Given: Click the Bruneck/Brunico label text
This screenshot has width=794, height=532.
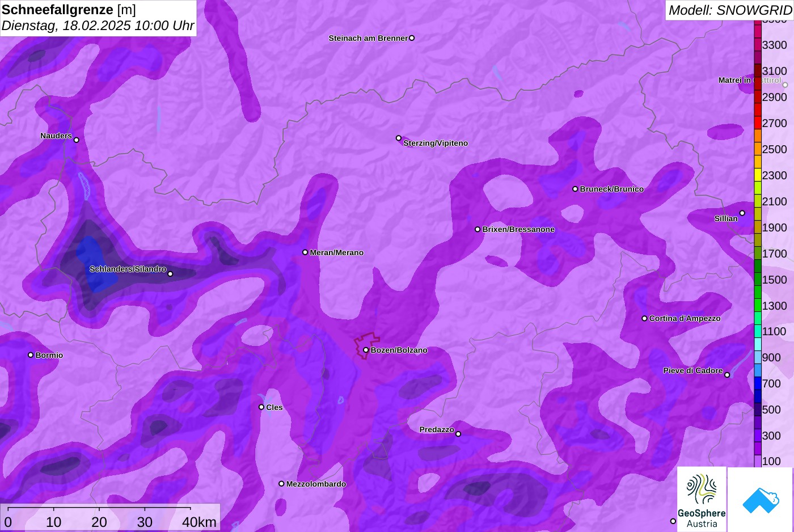Looking at the screenshot, I should pos(612,189).
